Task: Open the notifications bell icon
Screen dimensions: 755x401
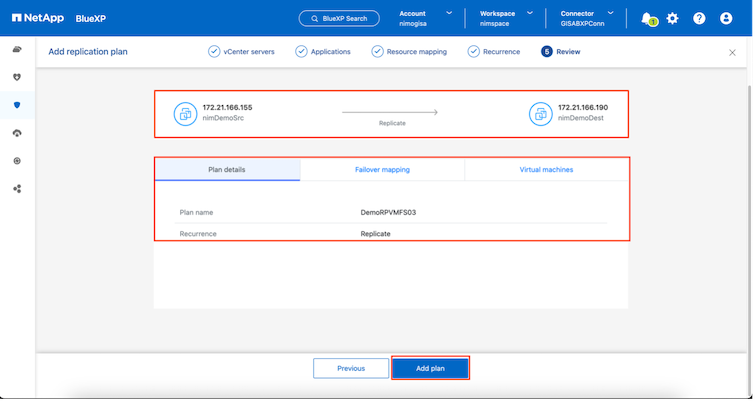Action: coord(648,18)
